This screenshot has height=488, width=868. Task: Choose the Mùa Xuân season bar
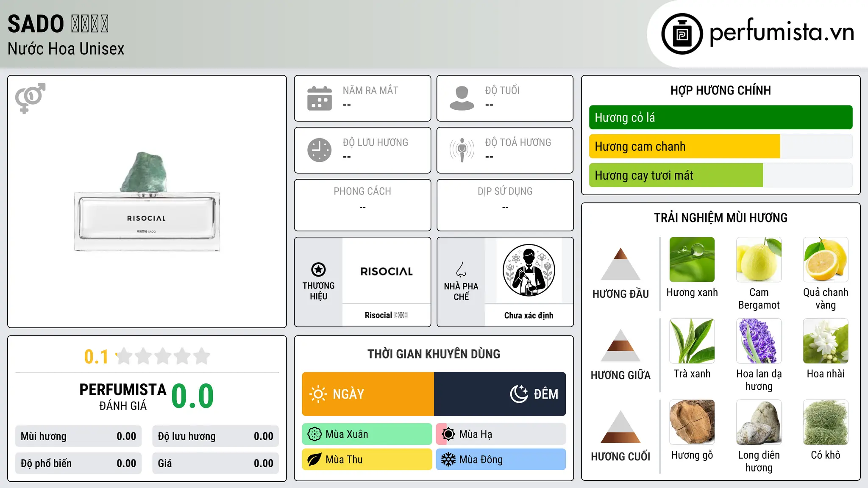pyautogui.click(x=367, y=434)
